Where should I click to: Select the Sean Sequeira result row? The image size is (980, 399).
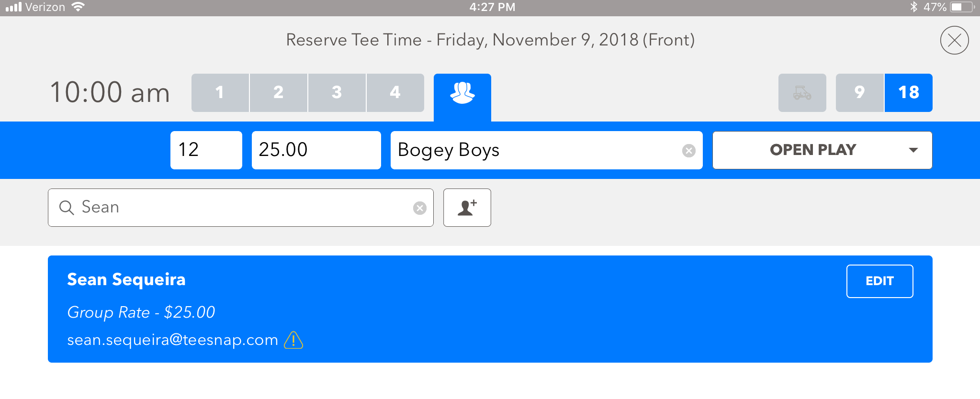[x=490, y=309]
